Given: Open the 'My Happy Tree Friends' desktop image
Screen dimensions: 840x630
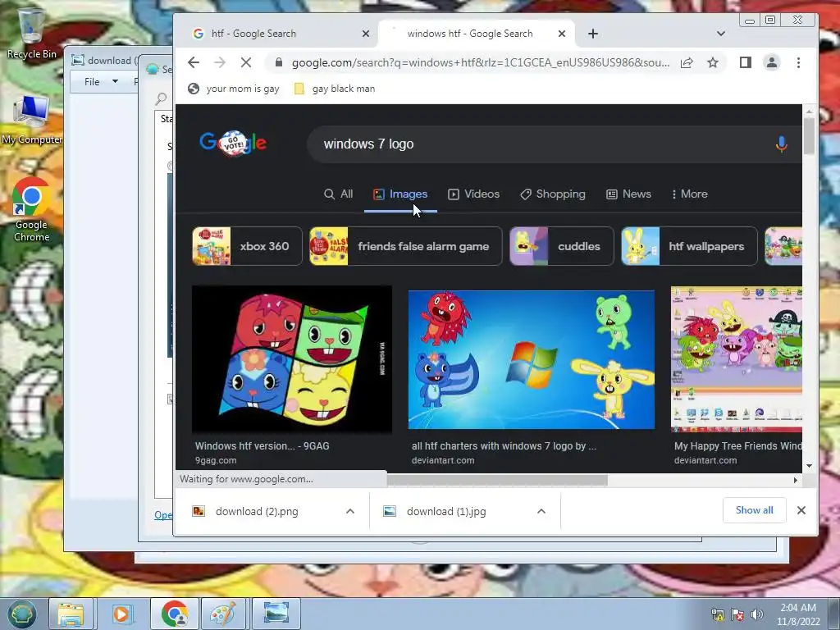Looking at the screenshot, I should [x=737, y=359].
